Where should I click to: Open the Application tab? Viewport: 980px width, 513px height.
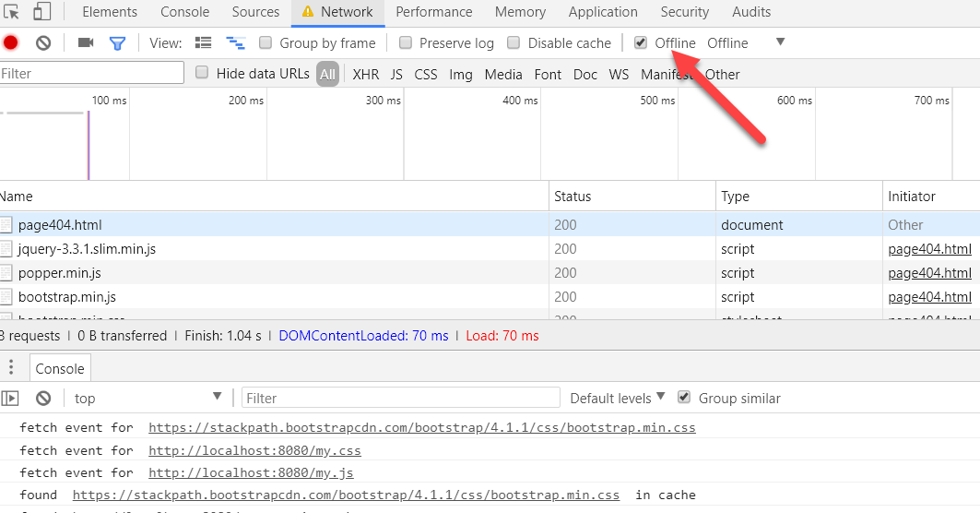pyautogui.click(x=603, y=12)
